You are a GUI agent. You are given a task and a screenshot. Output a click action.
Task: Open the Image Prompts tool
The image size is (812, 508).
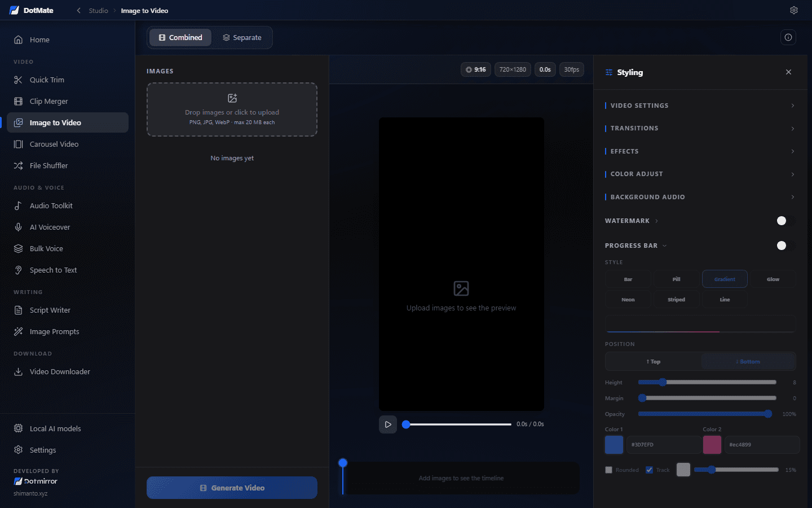(68, 331)
